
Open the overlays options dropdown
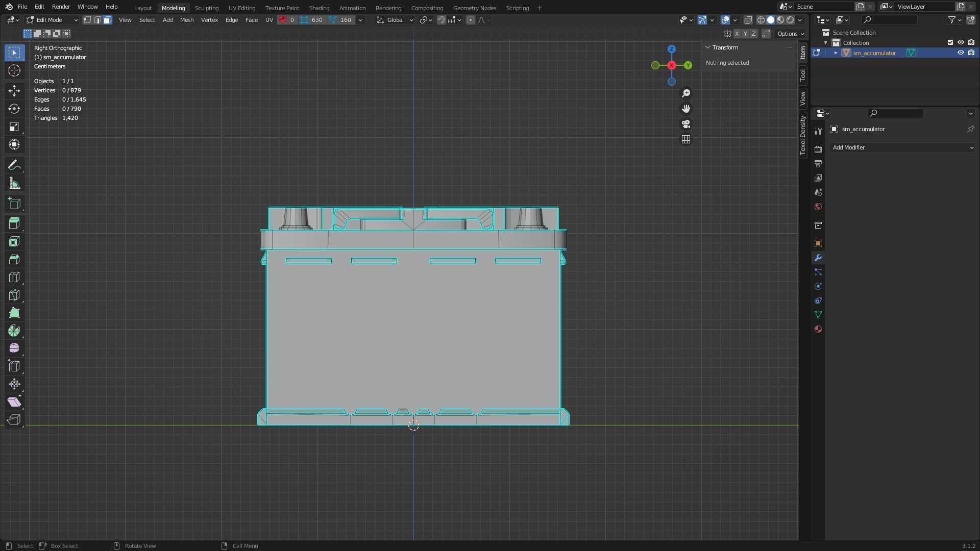pos(735,20)
